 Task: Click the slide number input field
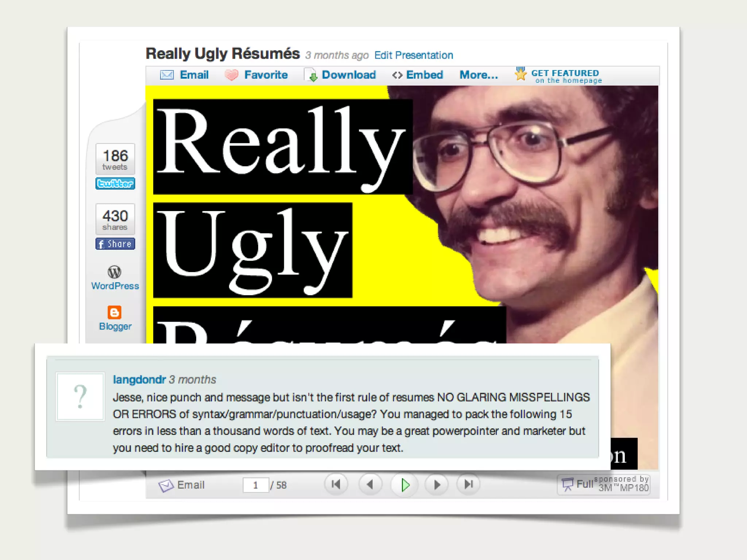pos(256,485)
